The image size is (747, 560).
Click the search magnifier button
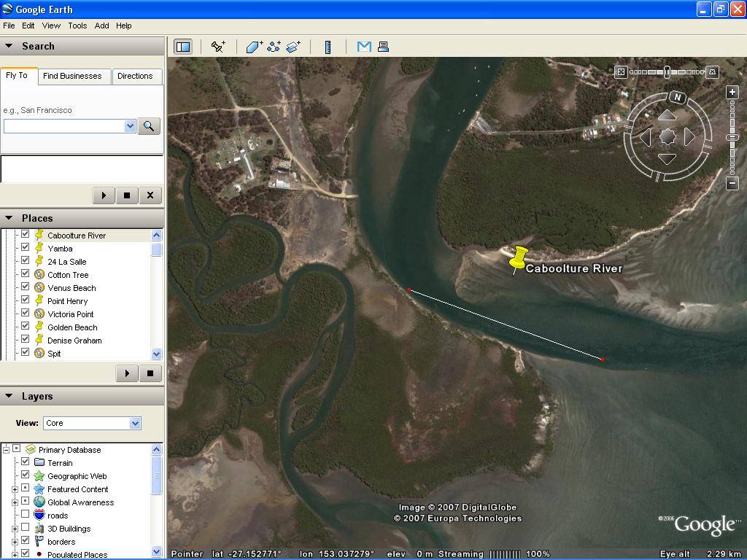pyautogui.click(x=149, y=126)
